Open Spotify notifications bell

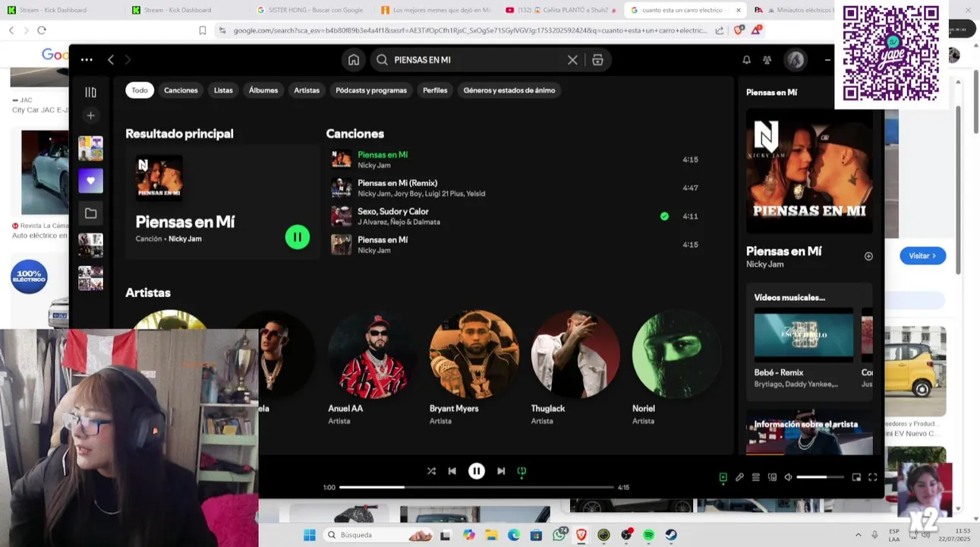coord(746,60)
